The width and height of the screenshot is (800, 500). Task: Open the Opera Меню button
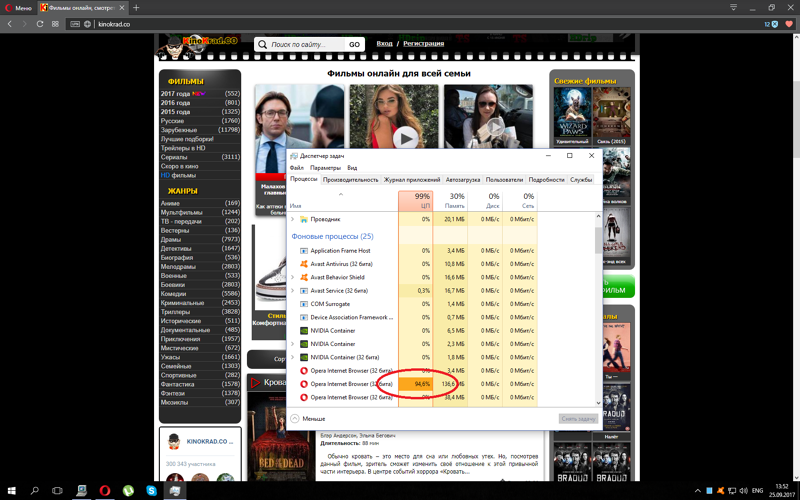(x=18, y=8)
